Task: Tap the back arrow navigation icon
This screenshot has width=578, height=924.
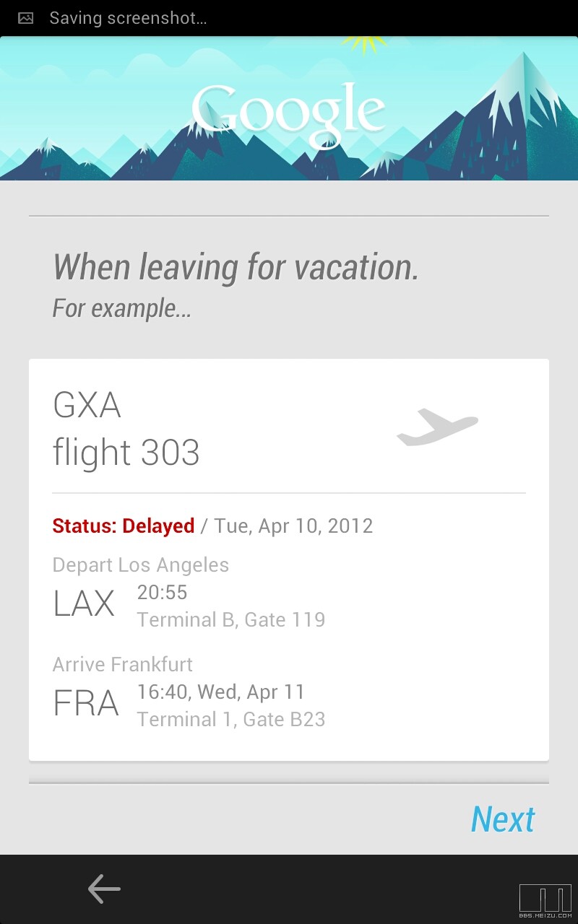Action: click(x=104, y=889)
